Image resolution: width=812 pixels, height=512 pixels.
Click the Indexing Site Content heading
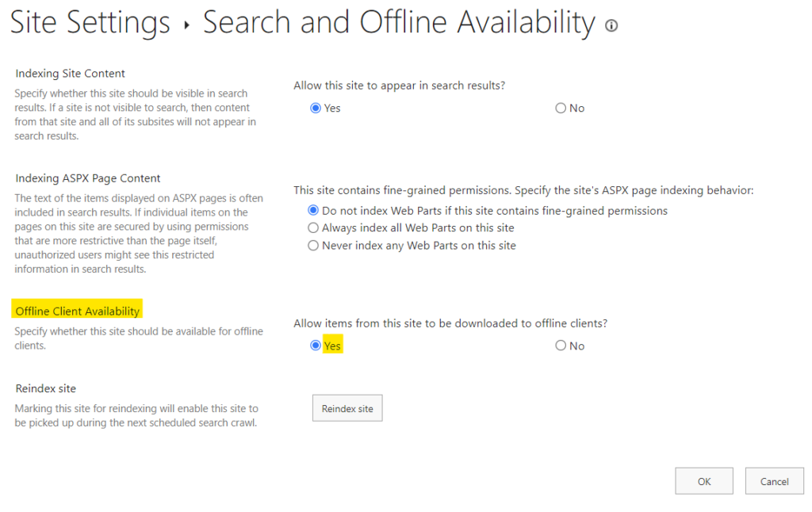pos(70,73)
